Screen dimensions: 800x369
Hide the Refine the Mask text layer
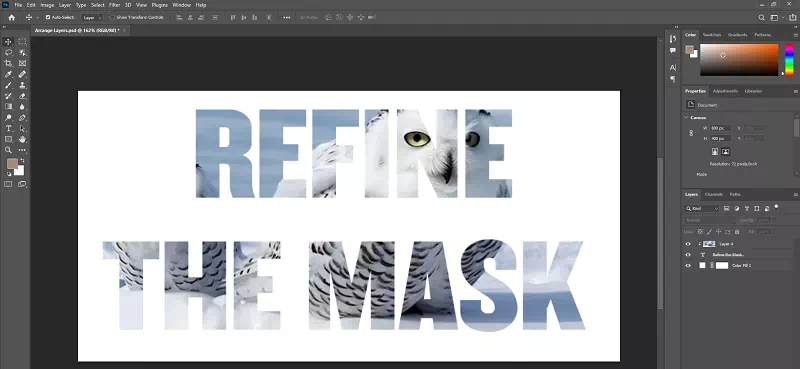coord(688,255)
